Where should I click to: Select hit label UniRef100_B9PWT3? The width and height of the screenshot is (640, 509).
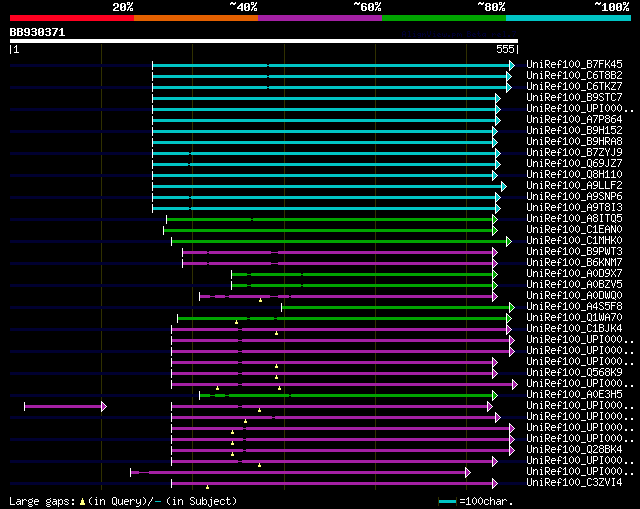[x=574, y=252]
